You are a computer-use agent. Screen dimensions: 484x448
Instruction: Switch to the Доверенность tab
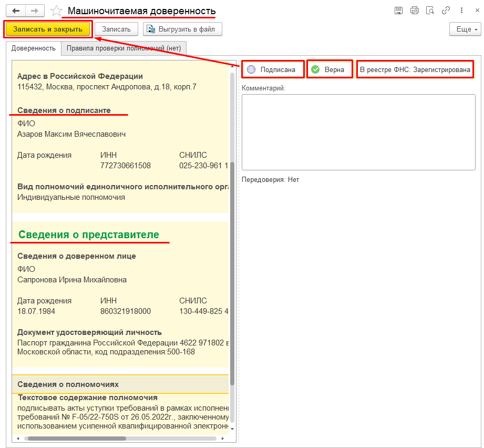tap(33, 48)
